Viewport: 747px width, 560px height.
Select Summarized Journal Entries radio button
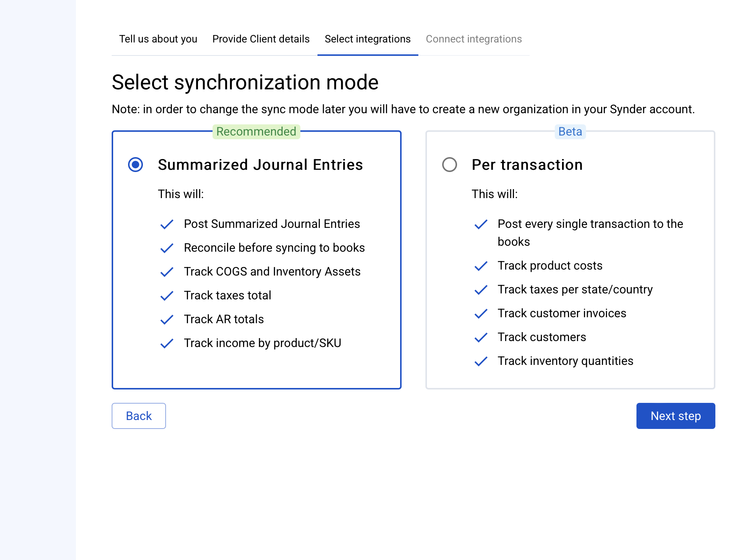pos(135,165)
